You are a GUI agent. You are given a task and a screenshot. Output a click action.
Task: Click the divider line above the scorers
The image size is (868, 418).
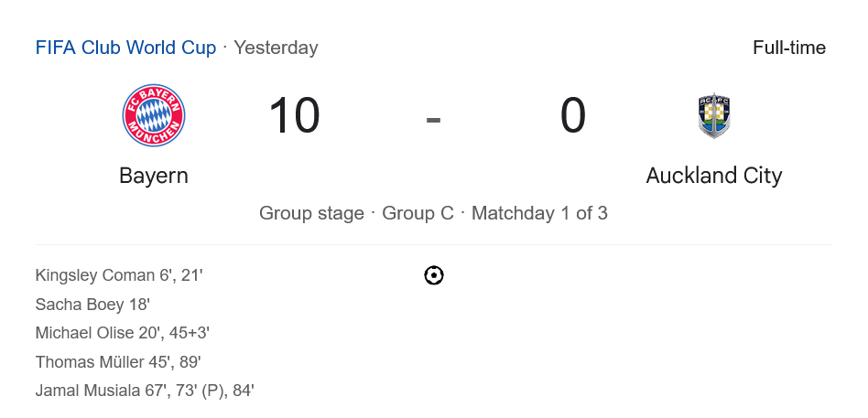(434, 244)
